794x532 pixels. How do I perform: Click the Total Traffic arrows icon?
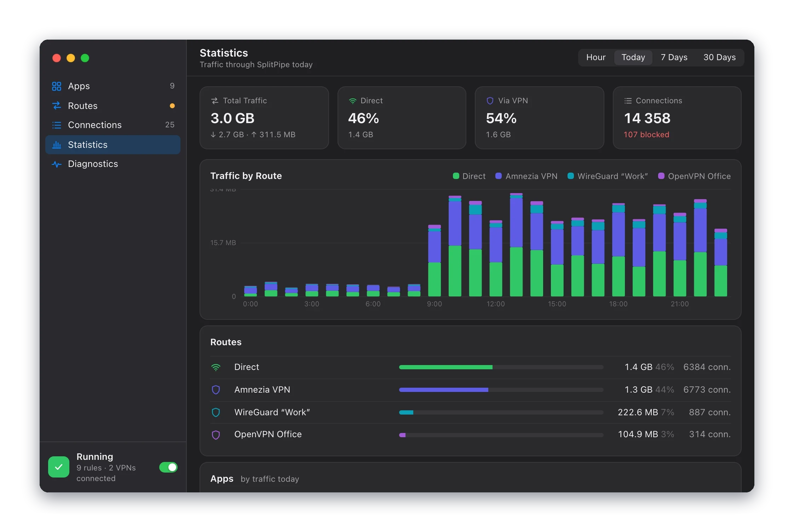214,101
